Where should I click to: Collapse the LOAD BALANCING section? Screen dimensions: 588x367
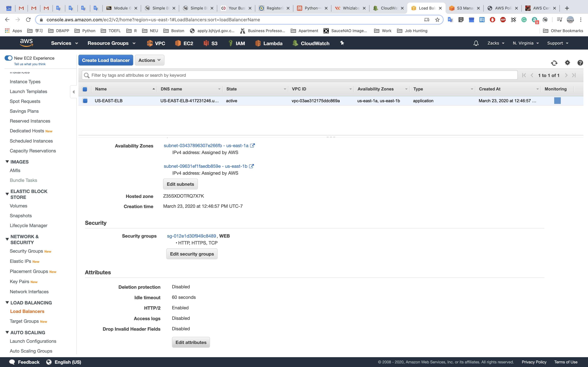(7, 302)
